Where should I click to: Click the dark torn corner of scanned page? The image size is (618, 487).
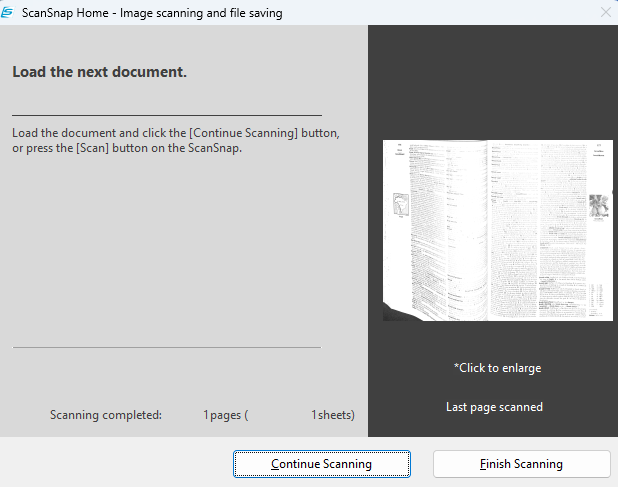(400, 316)
